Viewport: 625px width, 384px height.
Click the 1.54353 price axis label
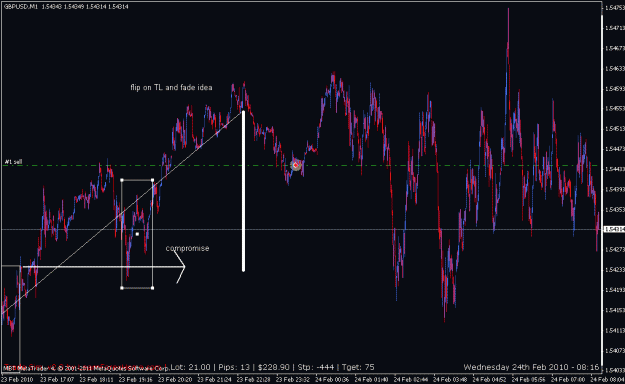615,209
